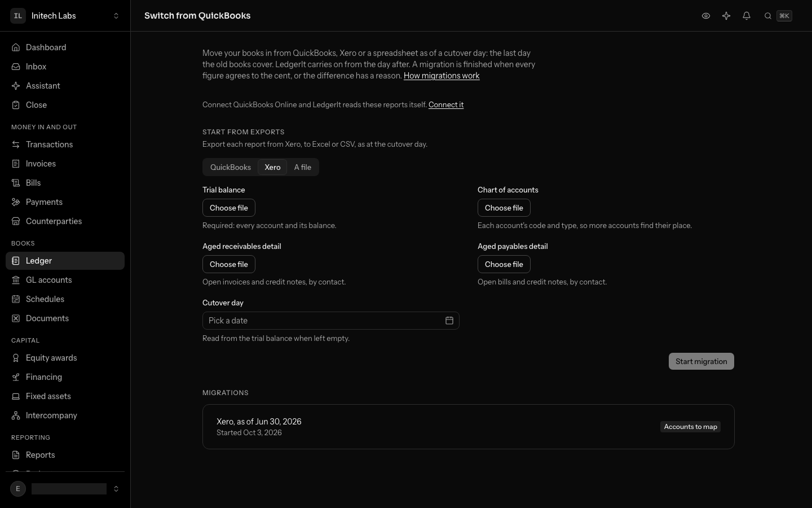812x508 pixels.
Task: Click the Intercompany network icon
Action: tap(16, 415)
